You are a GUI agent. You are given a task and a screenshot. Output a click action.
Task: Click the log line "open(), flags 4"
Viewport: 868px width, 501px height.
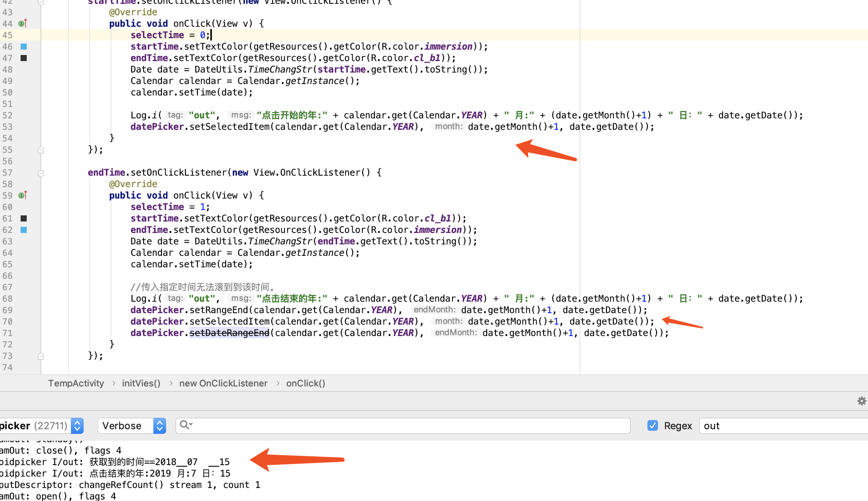pos(76,496)
